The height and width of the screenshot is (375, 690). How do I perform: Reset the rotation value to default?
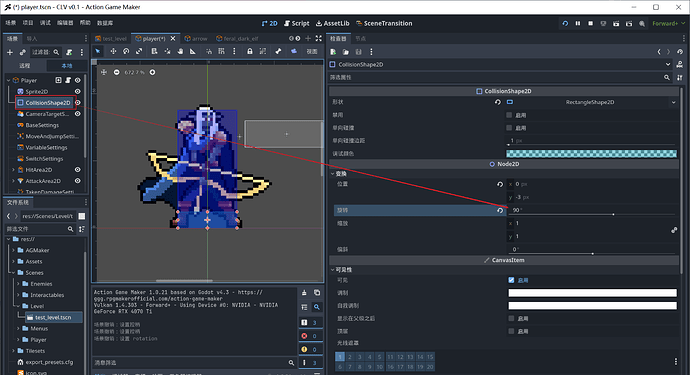[x=500, y=210]
